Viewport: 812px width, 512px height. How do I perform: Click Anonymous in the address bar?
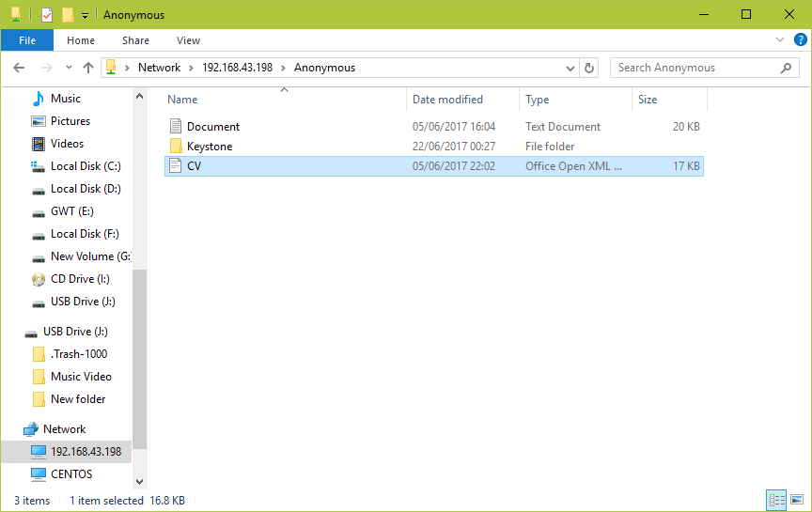tap(324, 68)
